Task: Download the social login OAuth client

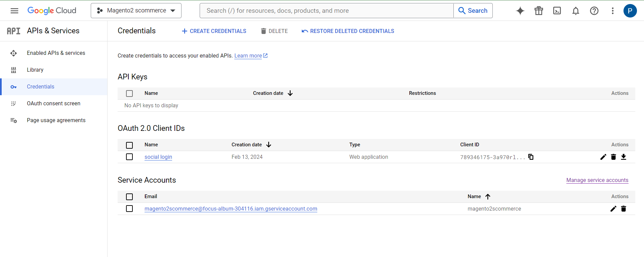Action: [623, 157]
